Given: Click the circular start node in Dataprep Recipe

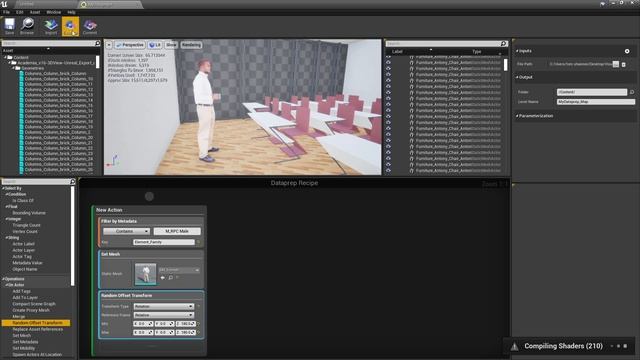Looking at the screenshot, I should tap(149, 196).
